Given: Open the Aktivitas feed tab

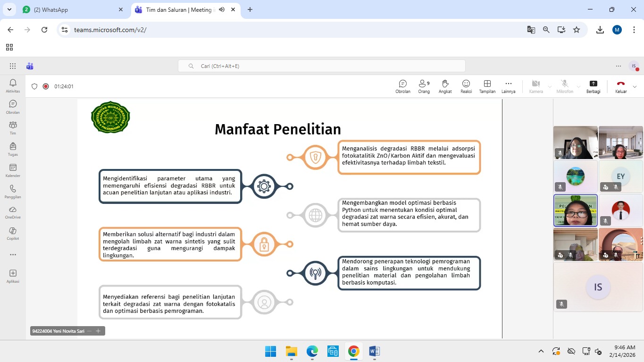Looking at the screenshot, I should [x=13, y=86].
